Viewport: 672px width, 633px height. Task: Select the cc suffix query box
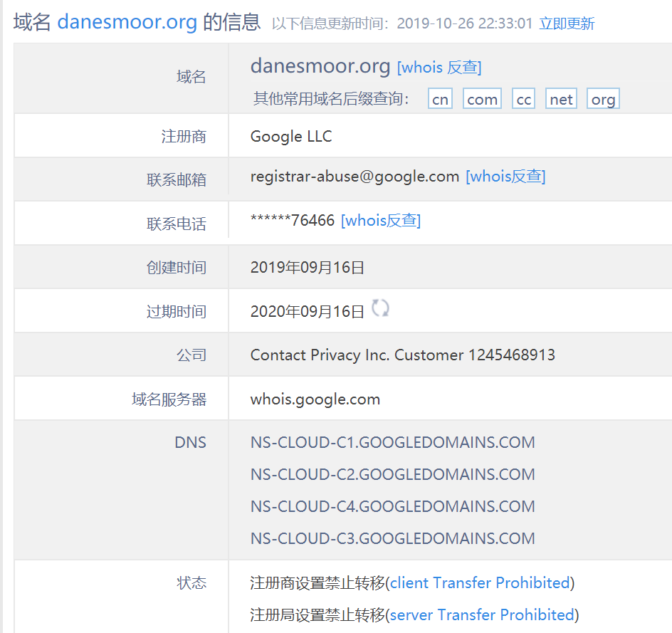pyautogui.click(x=524, y=99)
